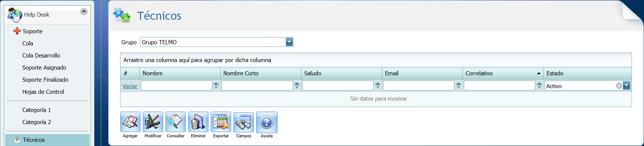The height and width of the screenshot is (146, 644).
Task: Expand the Estado filter dropdown arrow
Action: click(x=627, y=86)
